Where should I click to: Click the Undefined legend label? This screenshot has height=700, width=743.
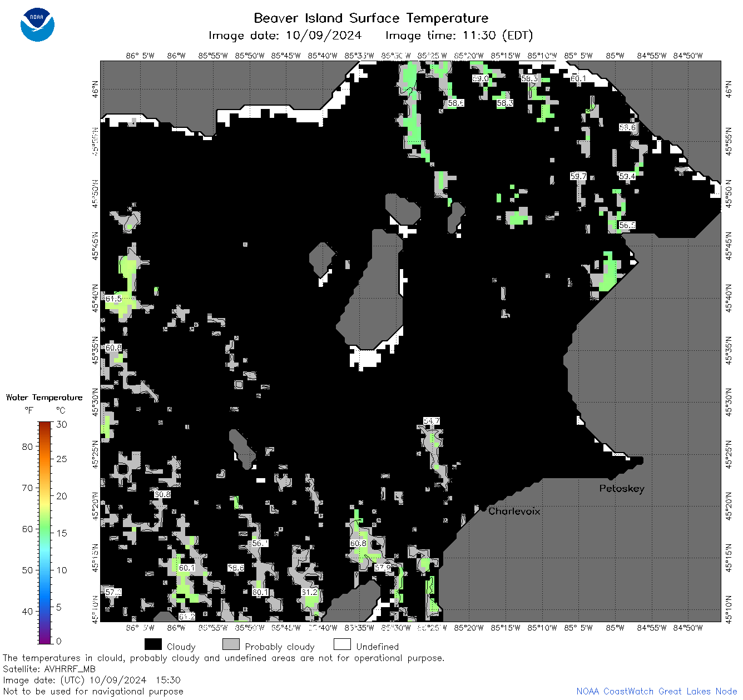point(378,647)
